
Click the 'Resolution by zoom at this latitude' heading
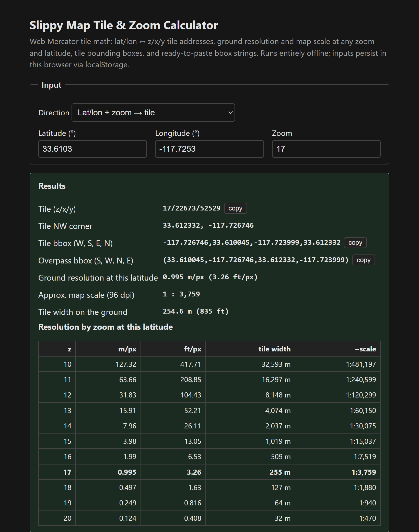click(106, 327)
